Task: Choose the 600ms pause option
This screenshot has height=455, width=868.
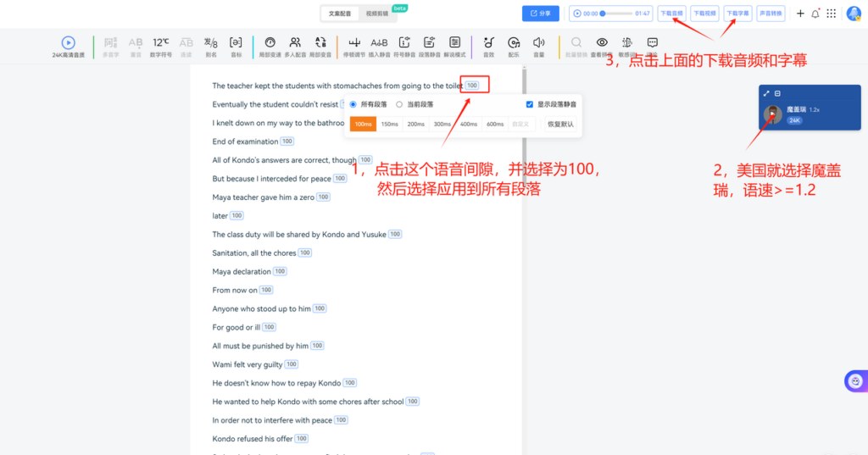Action: coord(495,124)
